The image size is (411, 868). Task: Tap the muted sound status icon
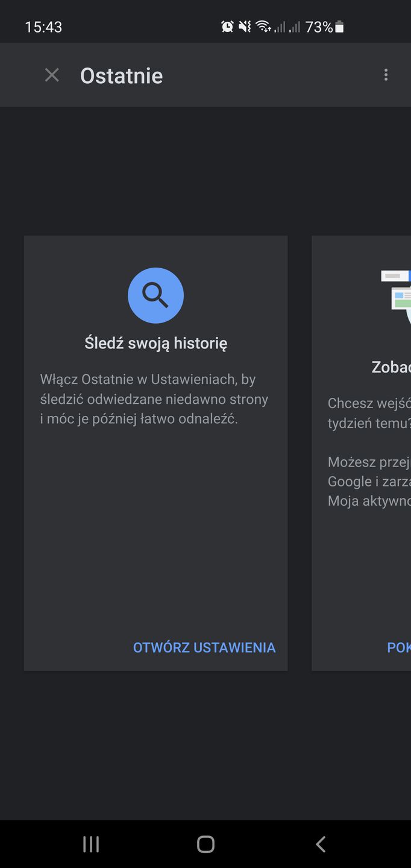coord(244,27)
